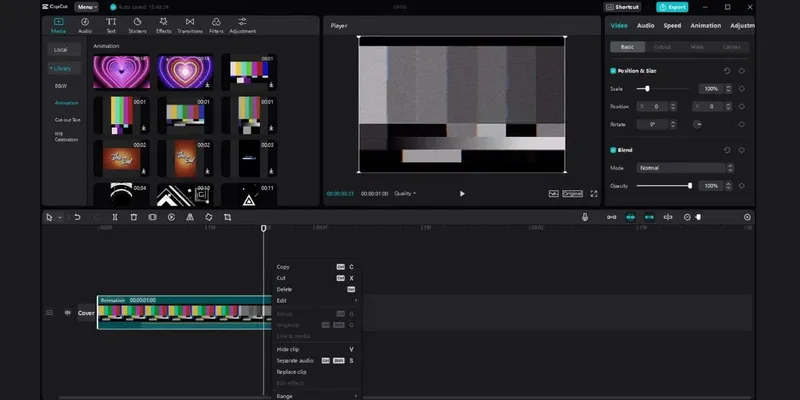Expand the Quality dropdown in Player
Viewport: 800px width, 400px height.
(x=405, y=193)
